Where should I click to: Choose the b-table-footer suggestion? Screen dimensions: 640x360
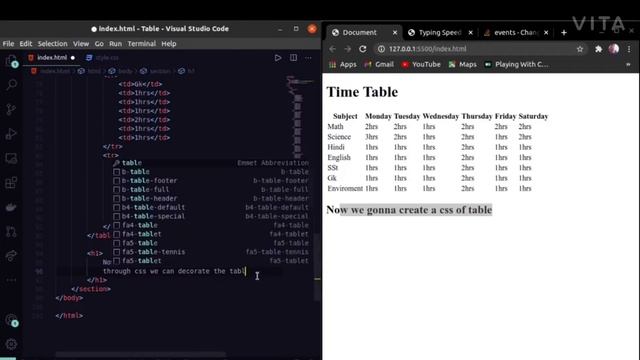[211, 181]
